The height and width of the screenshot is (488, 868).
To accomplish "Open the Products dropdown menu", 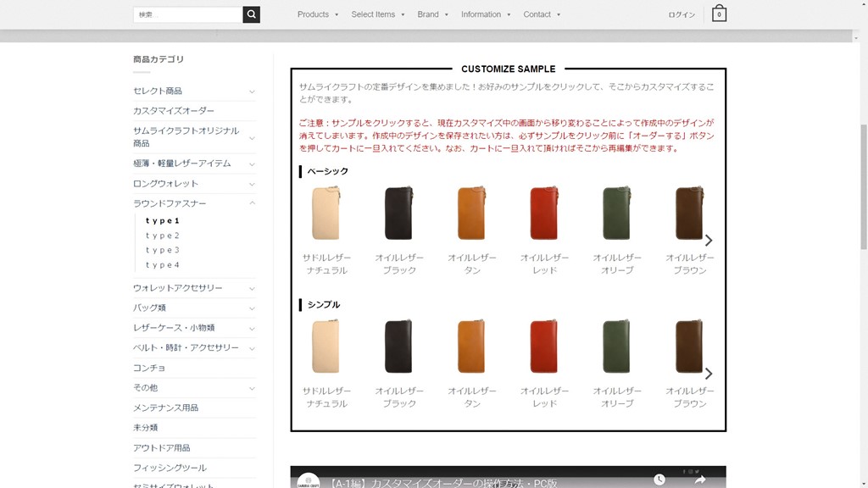I will coord(317,14).
